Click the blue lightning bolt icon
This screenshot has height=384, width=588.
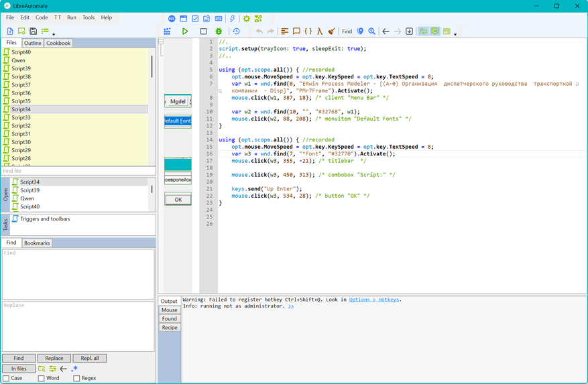click(233, 18)
